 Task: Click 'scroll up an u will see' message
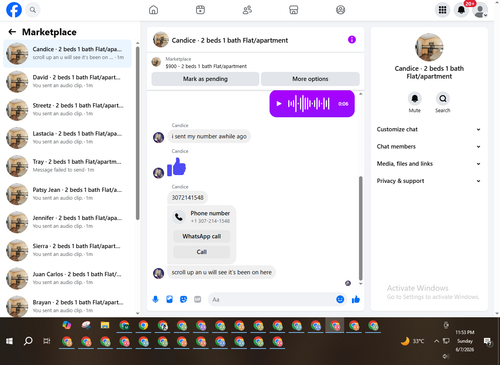click(x=221, y=272)
